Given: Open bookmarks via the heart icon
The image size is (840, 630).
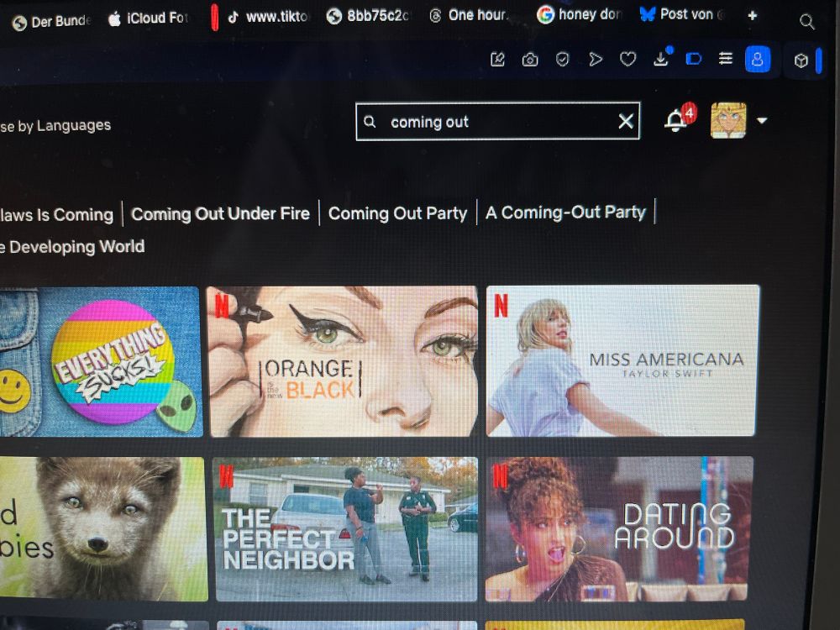Looking at the screenshot, I should pos(627,59).
